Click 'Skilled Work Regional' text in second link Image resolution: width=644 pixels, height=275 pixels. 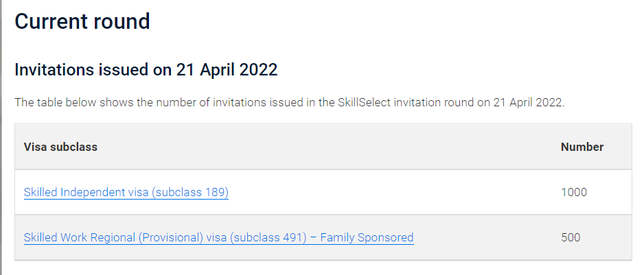pyautogui.click(x=79, y=237)
